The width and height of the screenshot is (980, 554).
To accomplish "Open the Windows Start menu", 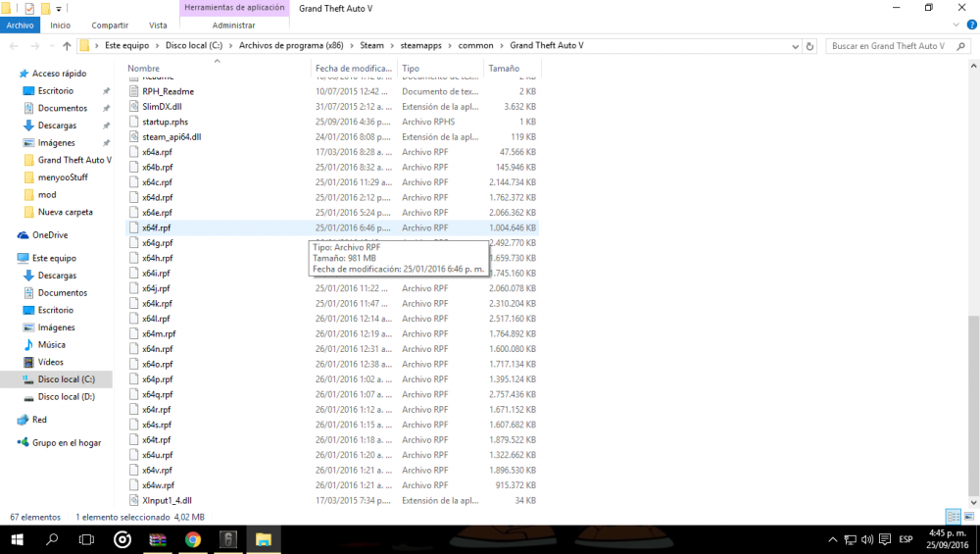I will coord(17,539).
